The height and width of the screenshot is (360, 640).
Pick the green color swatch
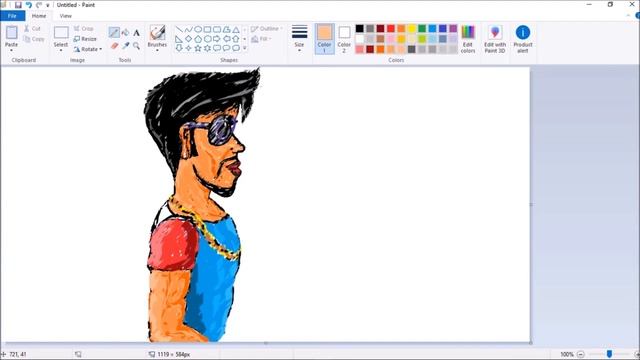(422, 28)
